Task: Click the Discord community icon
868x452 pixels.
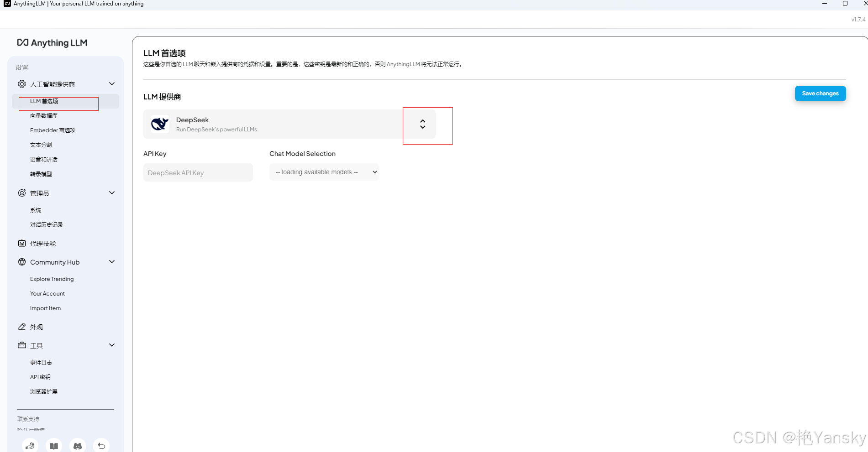Action: 77,446
